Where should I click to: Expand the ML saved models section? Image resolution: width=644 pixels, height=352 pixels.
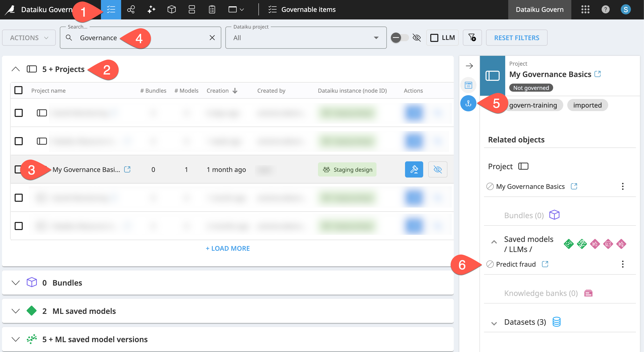pyautogui.click(x=16, y=311)
